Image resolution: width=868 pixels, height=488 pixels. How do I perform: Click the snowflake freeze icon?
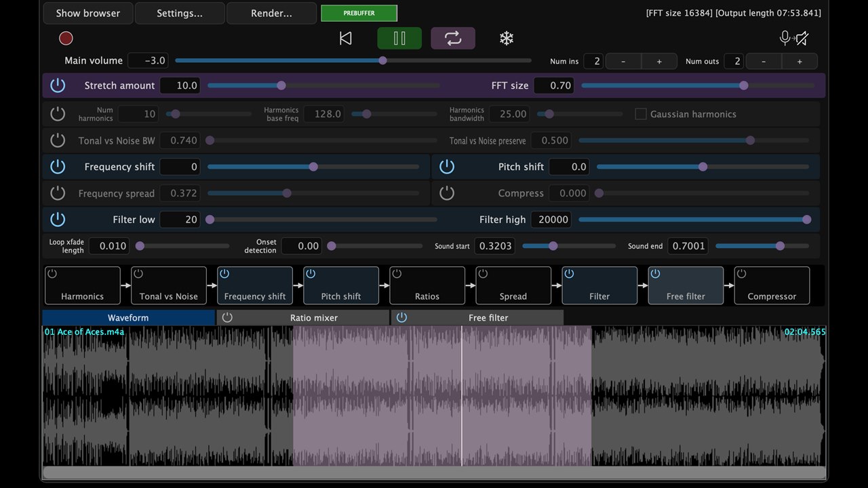507,38
